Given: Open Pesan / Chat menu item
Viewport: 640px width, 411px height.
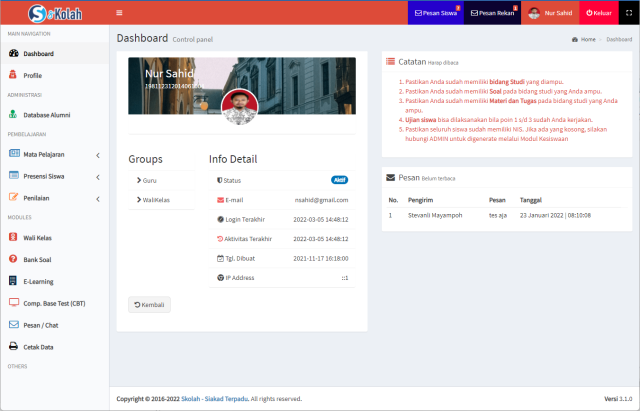Looking at the screenshot, I should click(x=43, y=325).
